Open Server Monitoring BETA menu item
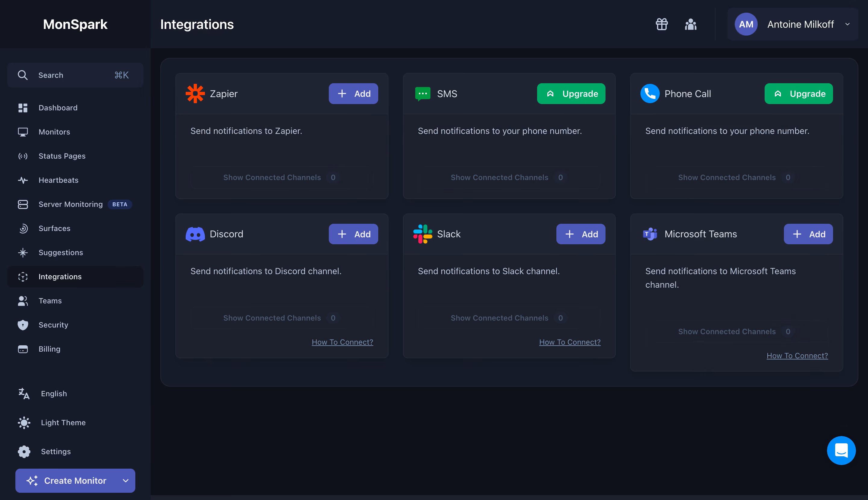868x500 pixels. (x=75, y=204)
